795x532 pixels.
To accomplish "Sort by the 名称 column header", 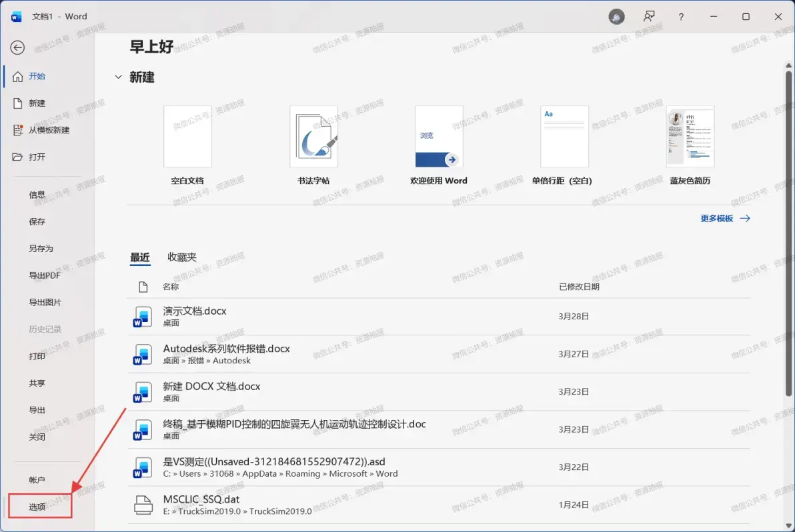I will coord(171,287).
